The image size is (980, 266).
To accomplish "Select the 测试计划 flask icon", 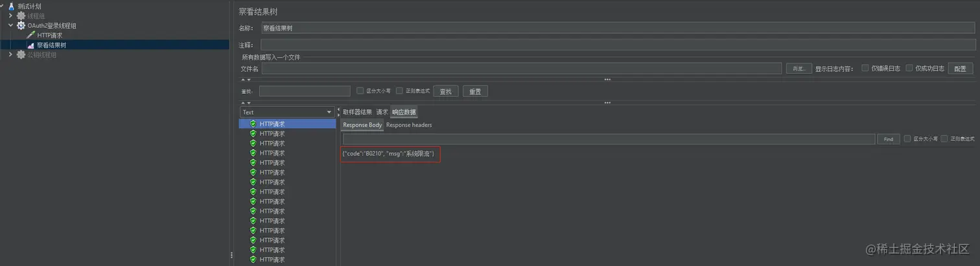I will (12, 6).
